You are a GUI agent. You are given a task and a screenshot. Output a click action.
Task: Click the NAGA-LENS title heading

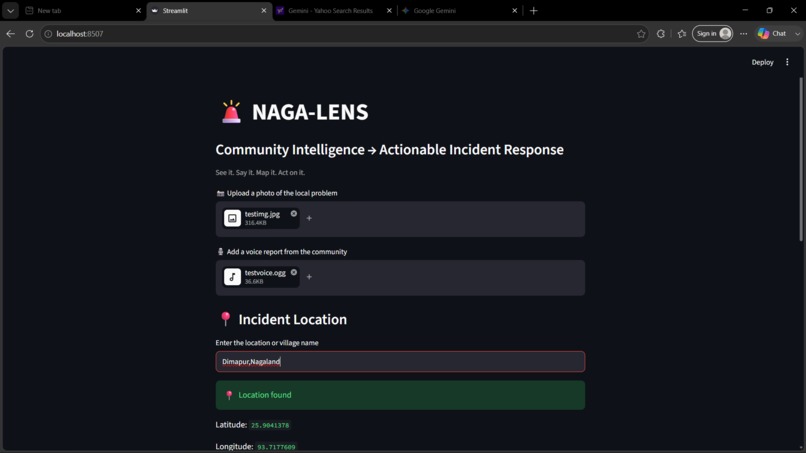point(310,112)
